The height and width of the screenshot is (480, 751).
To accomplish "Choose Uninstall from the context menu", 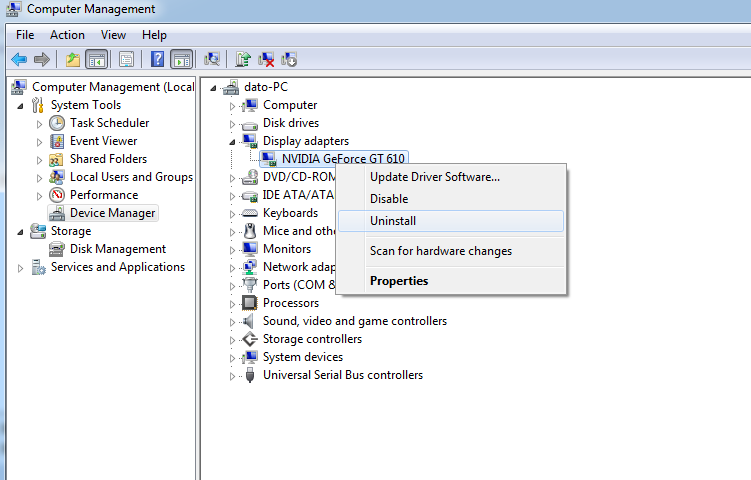I will tap(393, 221).
